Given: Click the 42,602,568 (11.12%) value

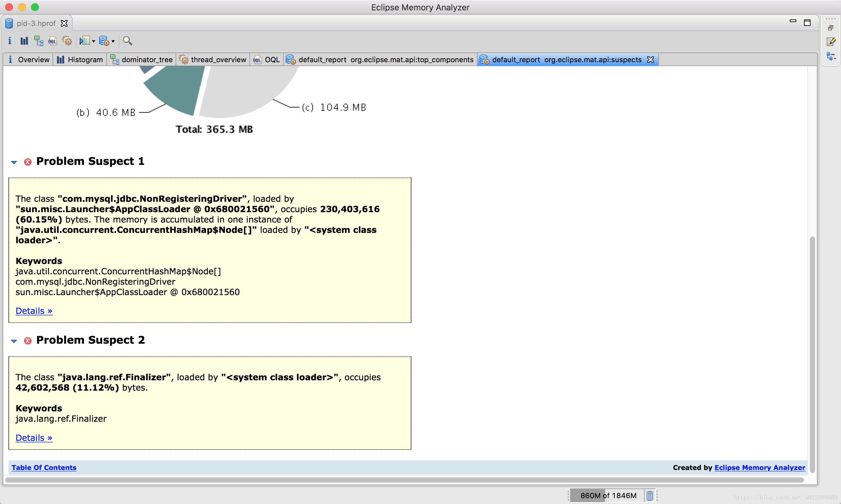Looking at the screenshot, I should 67,387.
